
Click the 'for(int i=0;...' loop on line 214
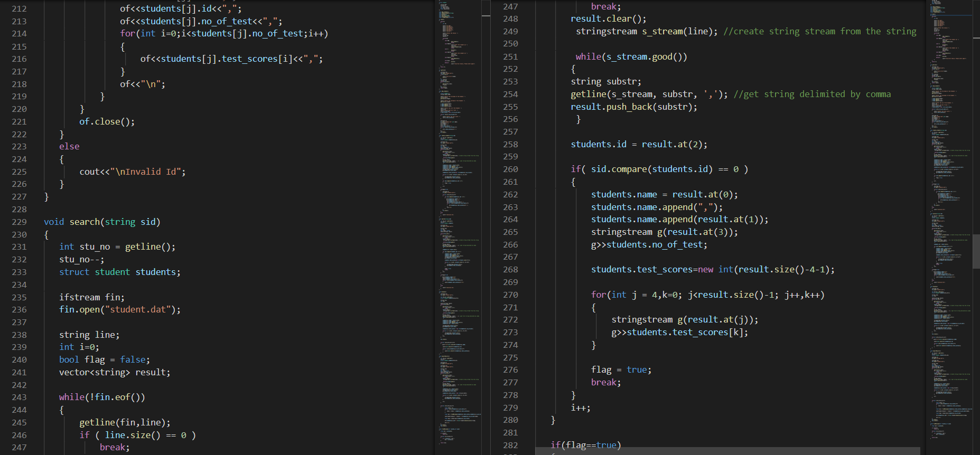pyautogui.click(x=224, y=33)
